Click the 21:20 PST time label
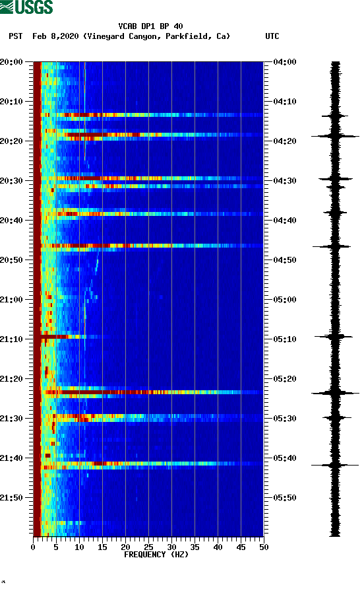 tap(11, 379)
